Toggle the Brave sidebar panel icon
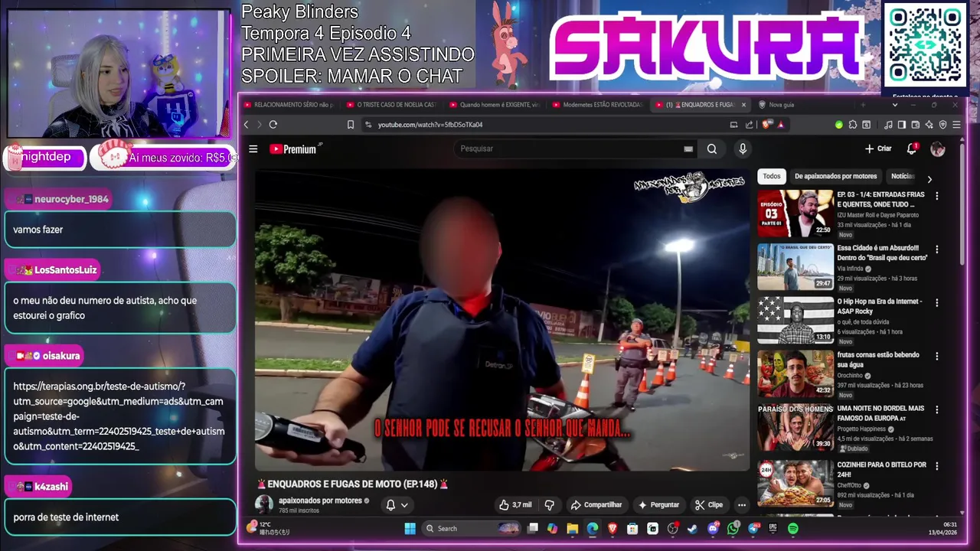The width and height of the screenshot is (980, 551). [x=902, y=125]
